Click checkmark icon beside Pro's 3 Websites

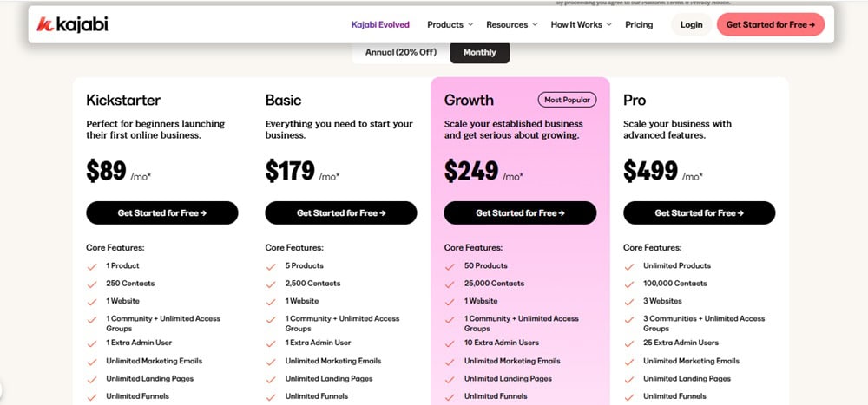(x=628, y=302)
